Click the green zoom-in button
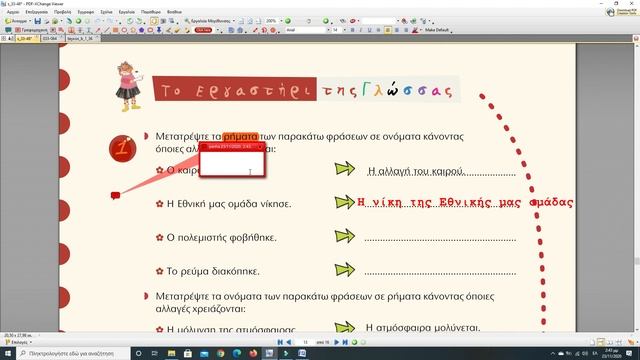This screenshot has height=360, width=640. pyautogui.click(x=288, y=21)
